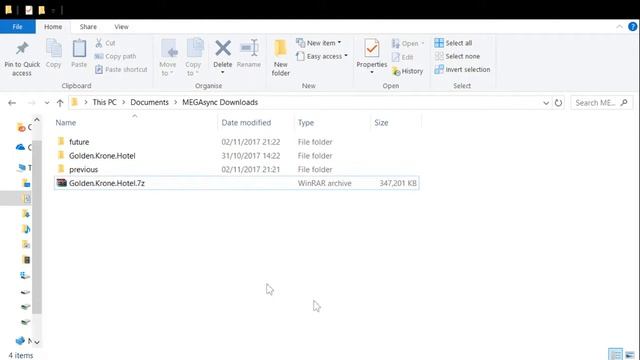Refresh the current folder
Screen dimensions: 640x360
pos(558,103)
